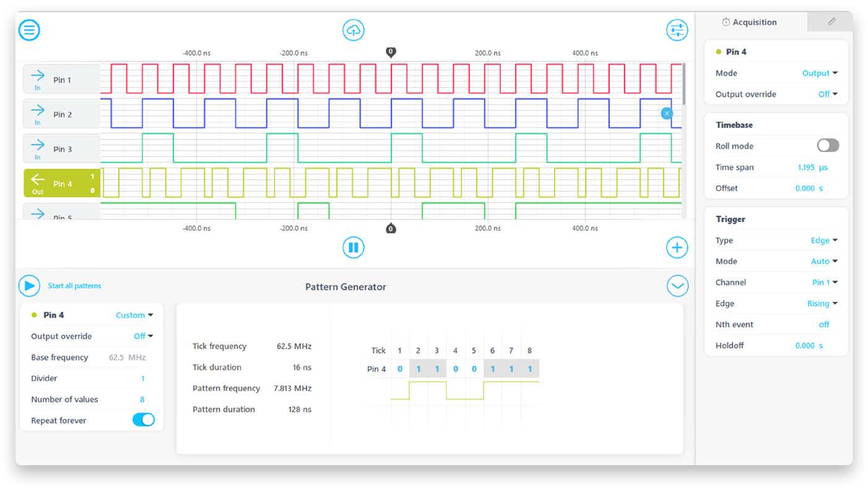Pause the acquisition
868x488 pixels.
tap(354, 248)
